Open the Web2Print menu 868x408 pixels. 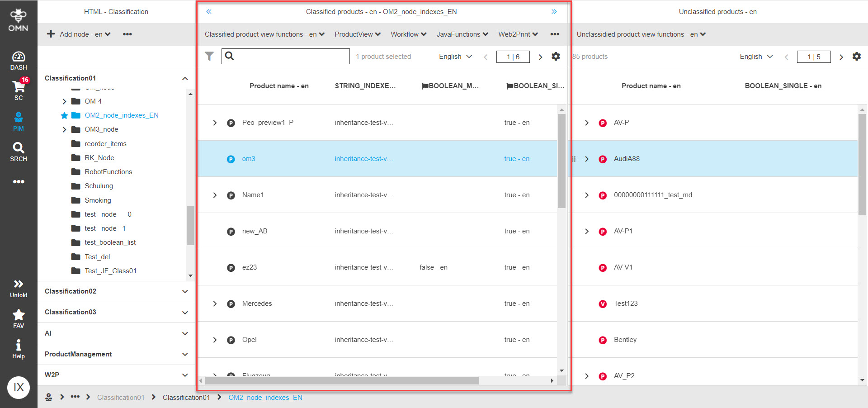pyautogui.click(x=517, y=34)
